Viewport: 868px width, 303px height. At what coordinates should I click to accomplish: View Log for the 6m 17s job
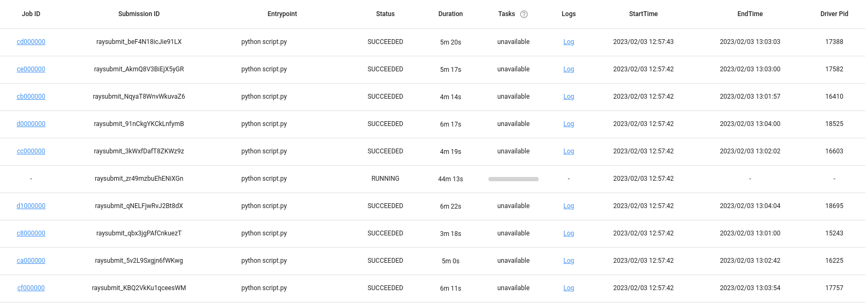pos(569,124)
